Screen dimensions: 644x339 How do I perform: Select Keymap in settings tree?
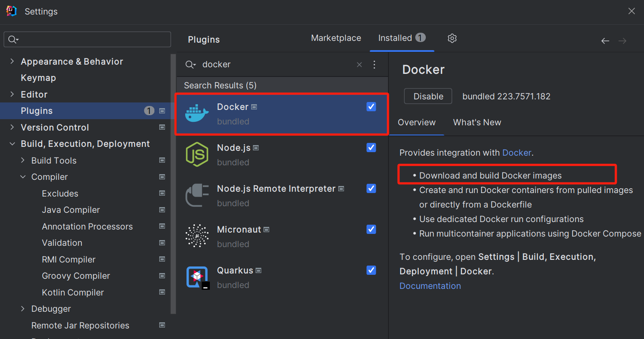point(38,78)
